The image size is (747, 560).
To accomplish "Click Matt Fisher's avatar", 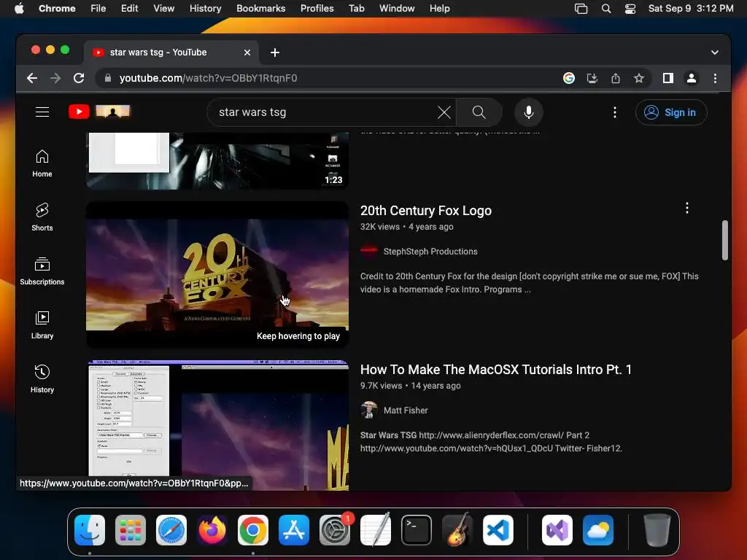I will pyautogui.click(x=368, y=410).
